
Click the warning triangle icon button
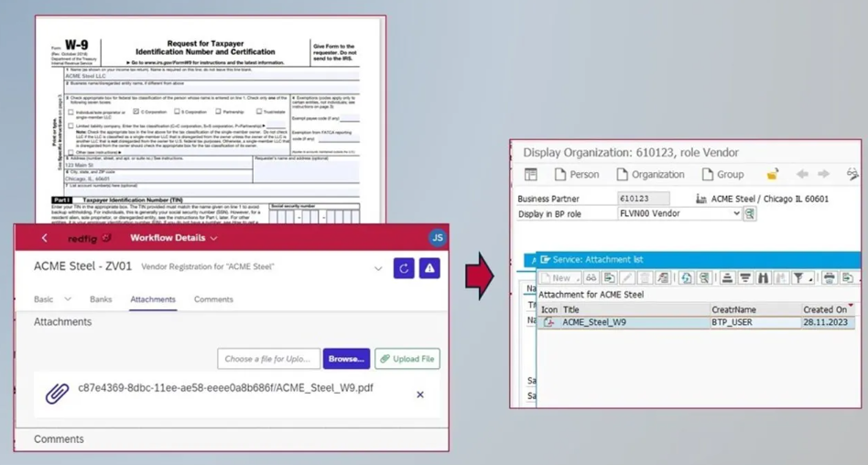(429, 268)
